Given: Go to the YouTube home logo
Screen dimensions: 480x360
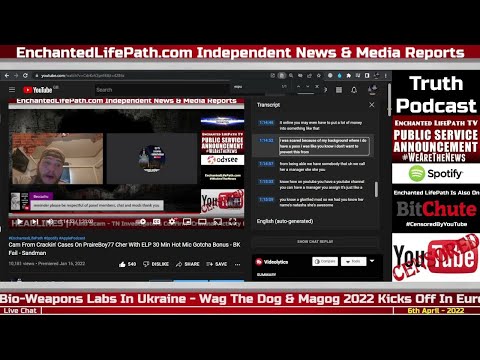Looking at the screenshot, I should [x=38, y=90].
